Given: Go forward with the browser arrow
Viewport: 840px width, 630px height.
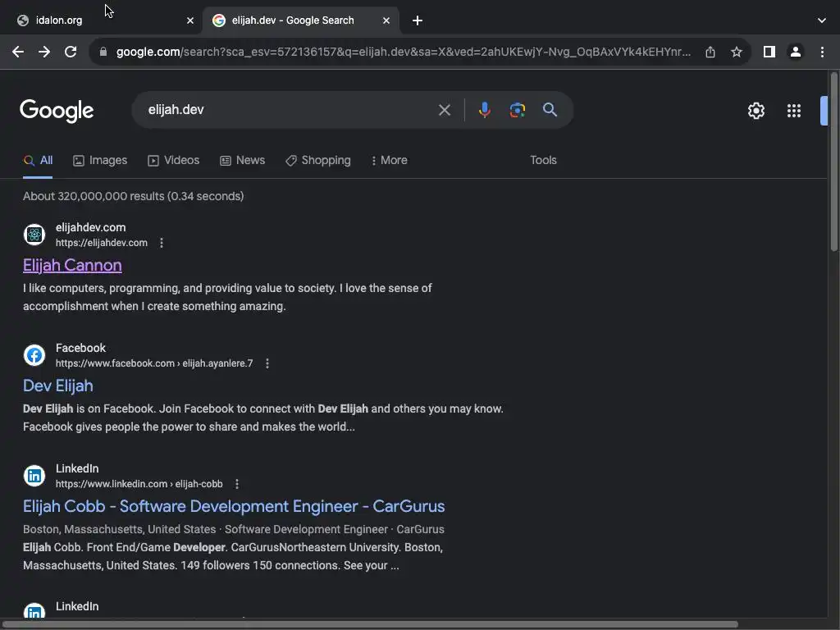Looking at the screenshot, I should [x=44, y=52].
